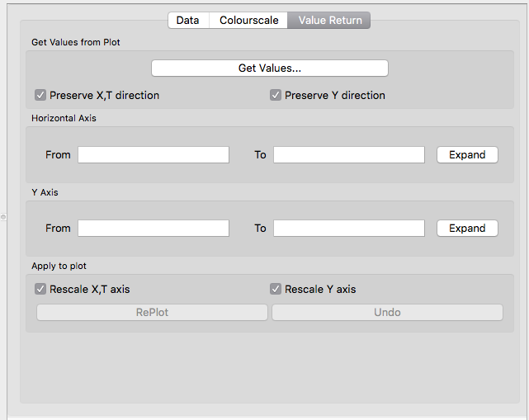Click the Get Values from Plot heading

coord(76,42)
